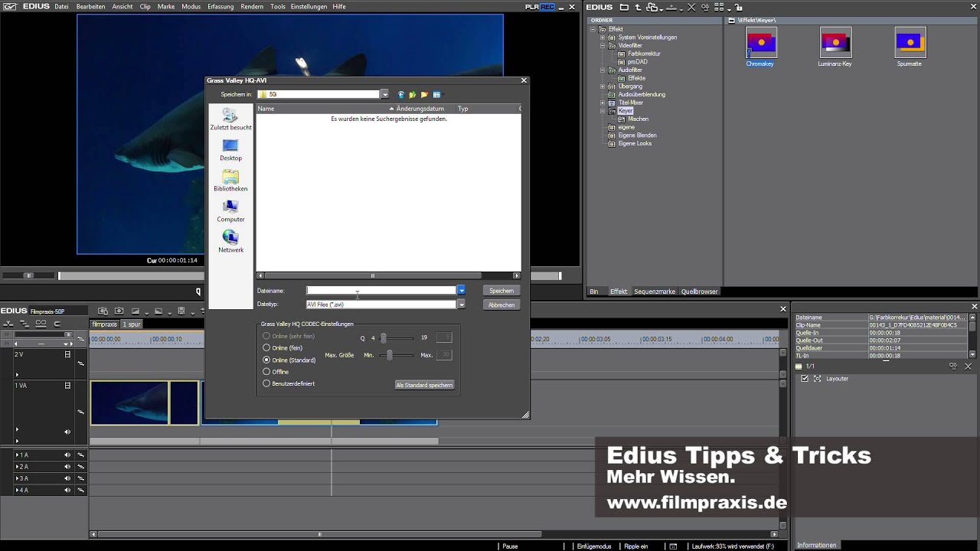The height and width of the screenshot is (551, 980).
Task: Adjust the Max. Größe slider
Action: point(390,355)
